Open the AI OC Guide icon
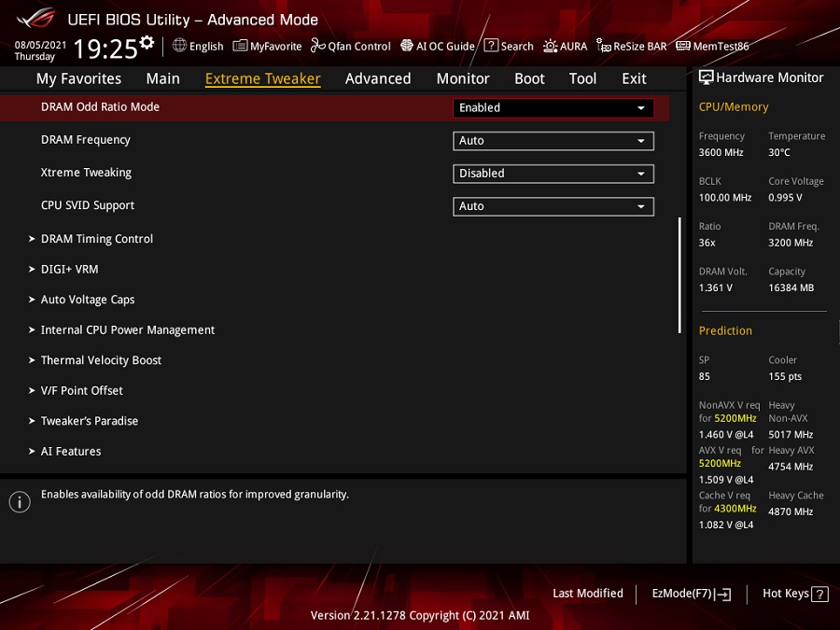This screenshot has width=840, height=630. pos(407,46)
